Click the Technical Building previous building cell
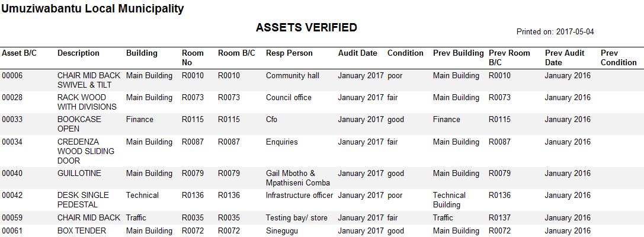 [x=449, y=200]
